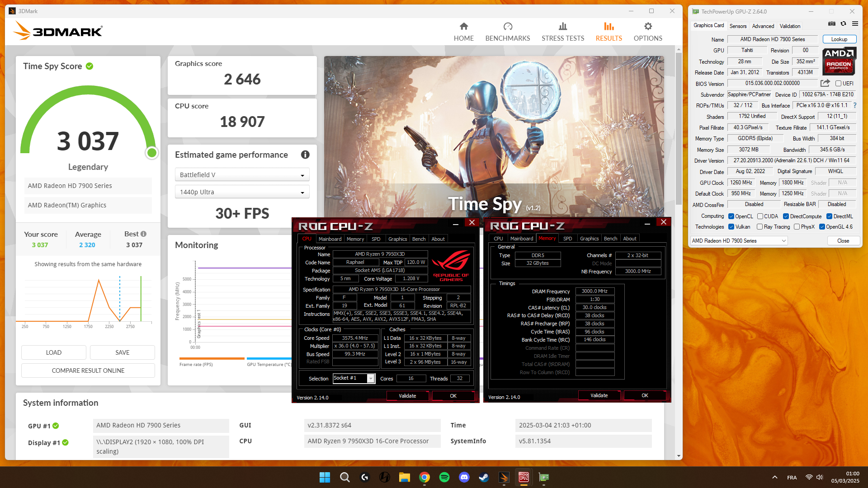The width and height of the screenshot is (868, 488).
Task: Expand the Socket #1 selection dropdown
Action: 354,378
